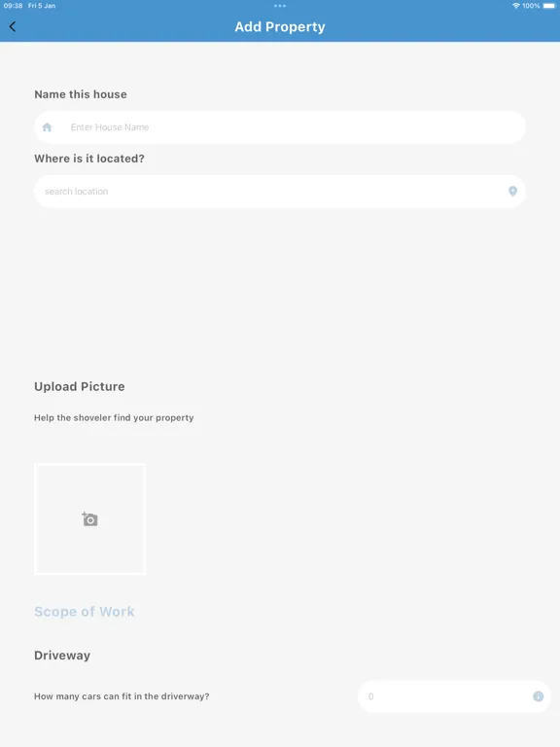Tap the Upload Picture heading
Image resolution: width=560 pixels, height=747 pixels.
click(x=80, y=386)
